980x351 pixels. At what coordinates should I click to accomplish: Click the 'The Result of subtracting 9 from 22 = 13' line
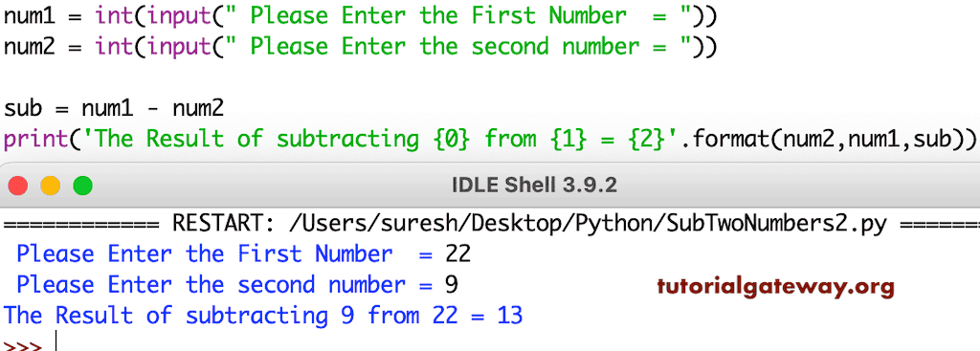coord(263,316)
